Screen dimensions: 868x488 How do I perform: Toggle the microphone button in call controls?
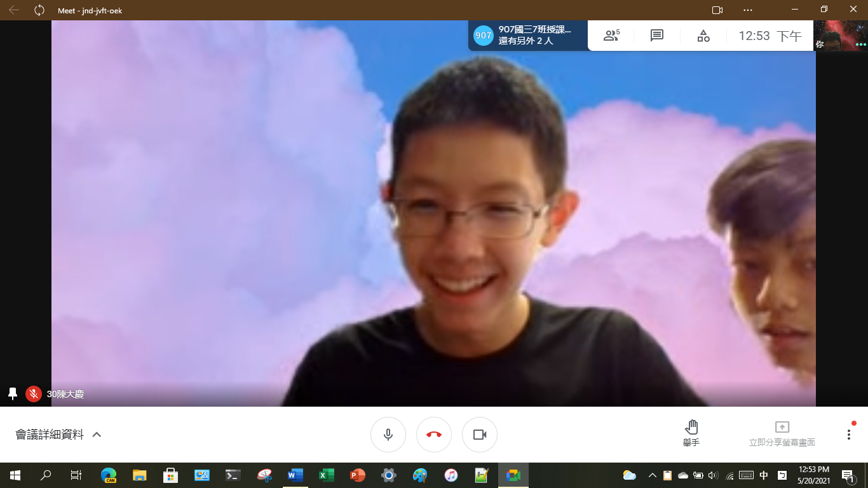point(388,435)
